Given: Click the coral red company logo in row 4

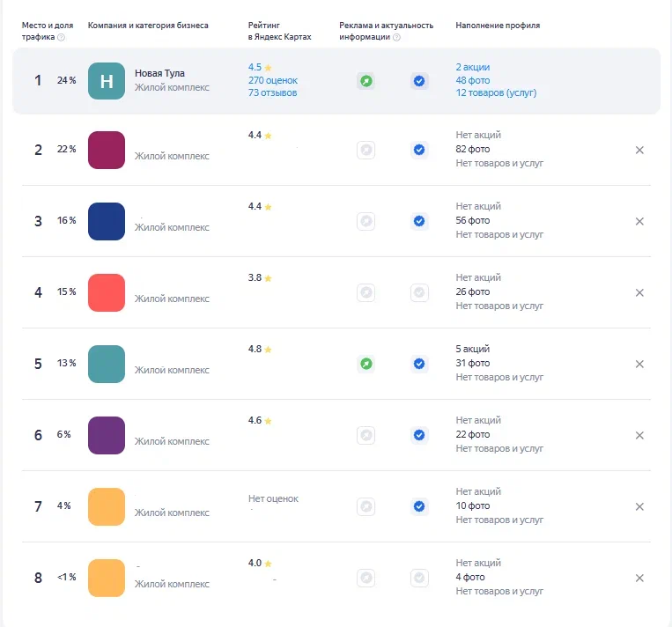Looking at the screenshot, I should tap(107, 292).
